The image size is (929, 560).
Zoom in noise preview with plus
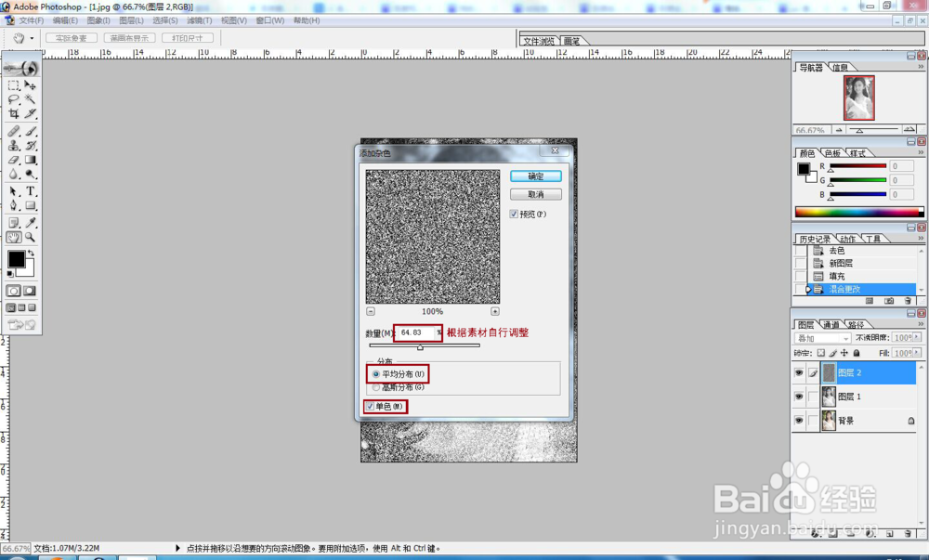point(495,311)
